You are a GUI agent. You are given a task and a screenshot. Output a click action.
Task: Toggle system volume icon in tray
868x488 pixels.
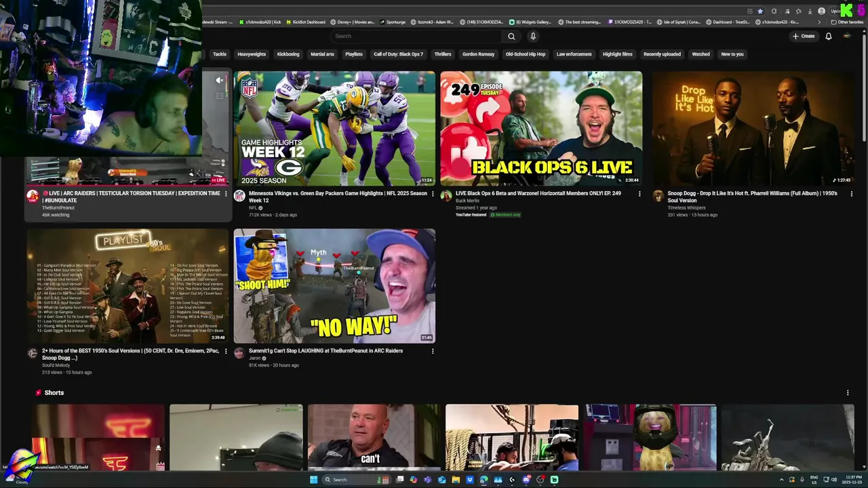pyautogui.click(x=834, y=480)
